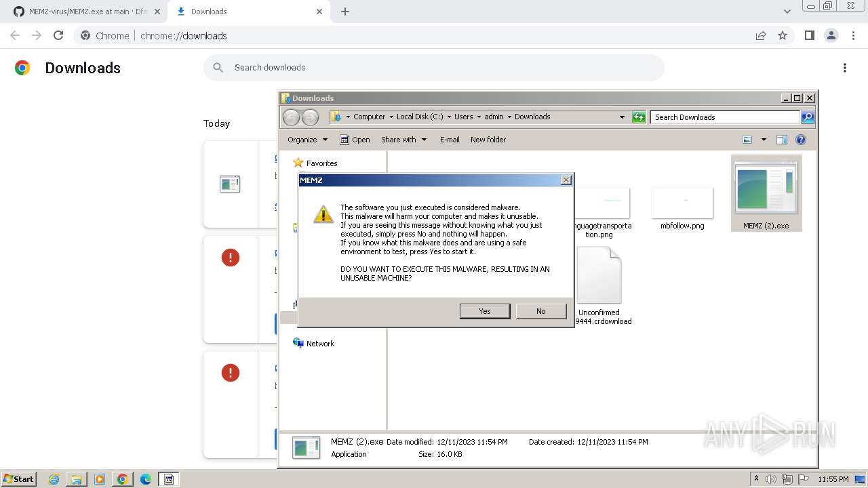The width and height of the screenshot is (868, 488).
Task: Click the share page icon in Chrome
Action: coord(761,36)
